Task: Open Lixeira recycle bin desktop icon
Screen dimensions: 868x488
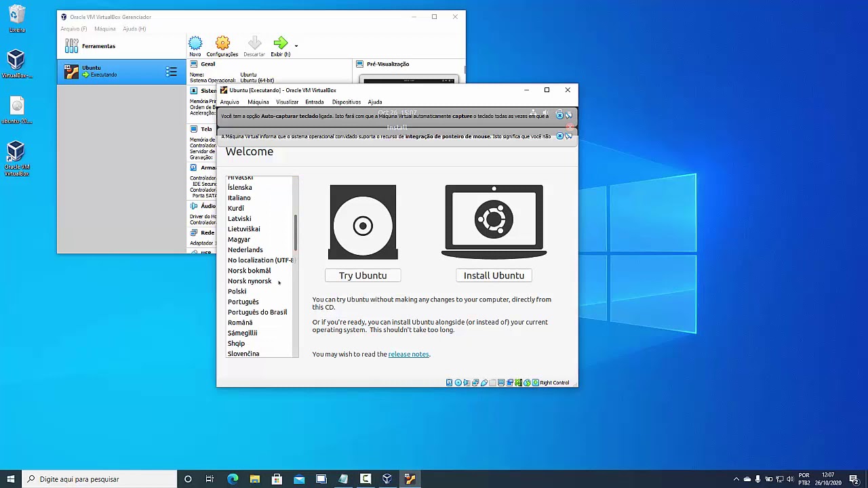Action: (x=17, y=19)
